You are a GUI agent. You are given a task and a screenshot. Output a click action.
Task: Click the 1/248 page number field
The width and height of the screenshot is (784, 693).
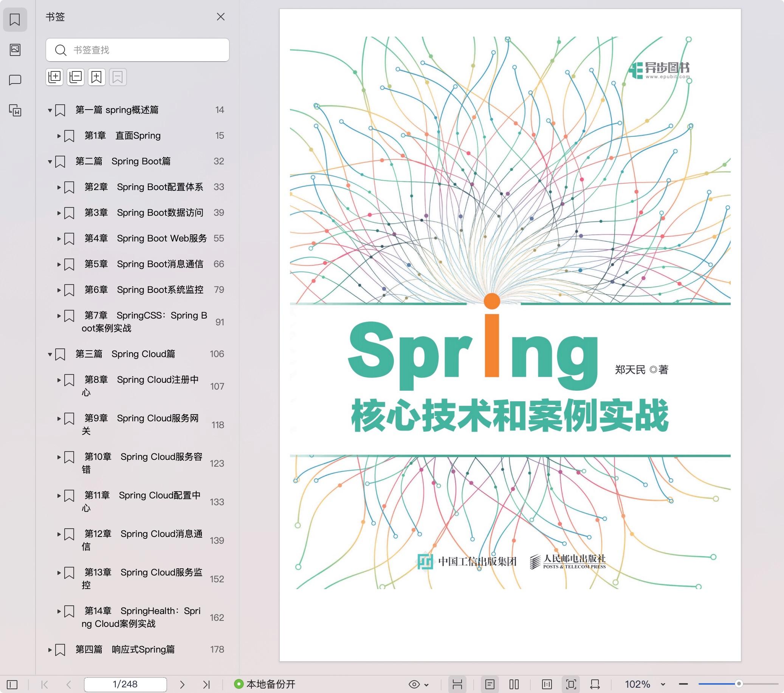click(126, 684)
